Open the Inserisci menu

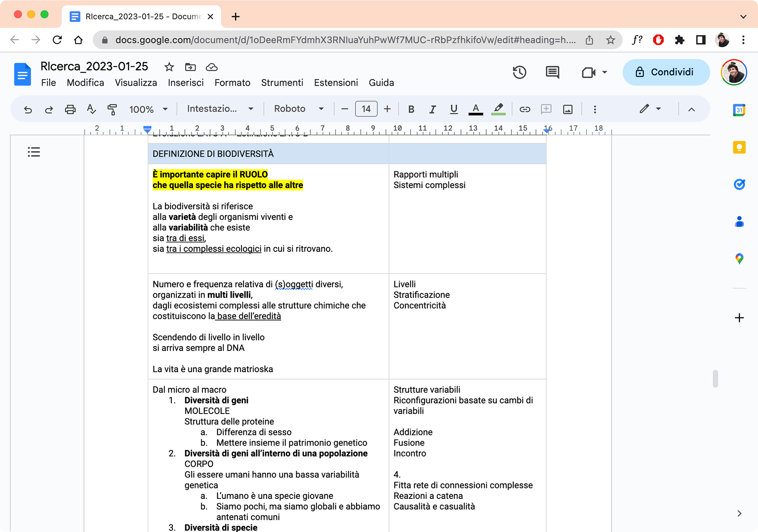click(186, 82)
